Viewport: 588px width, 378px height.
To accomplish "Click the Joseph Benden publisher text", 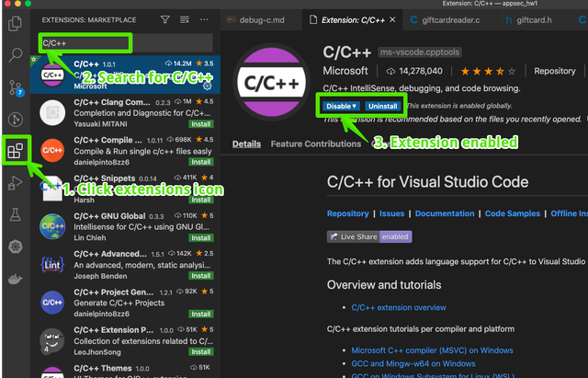I will tap(100, 276).
